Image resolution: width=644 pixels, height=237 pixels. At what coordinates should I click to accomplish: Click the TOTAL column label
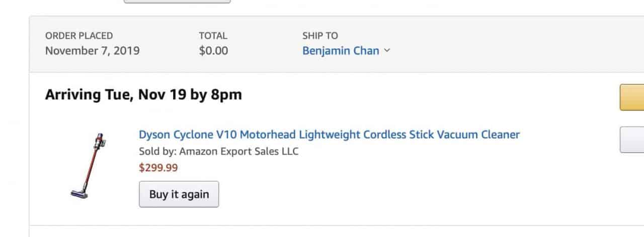pyautogui.click(x=213, y=36)
